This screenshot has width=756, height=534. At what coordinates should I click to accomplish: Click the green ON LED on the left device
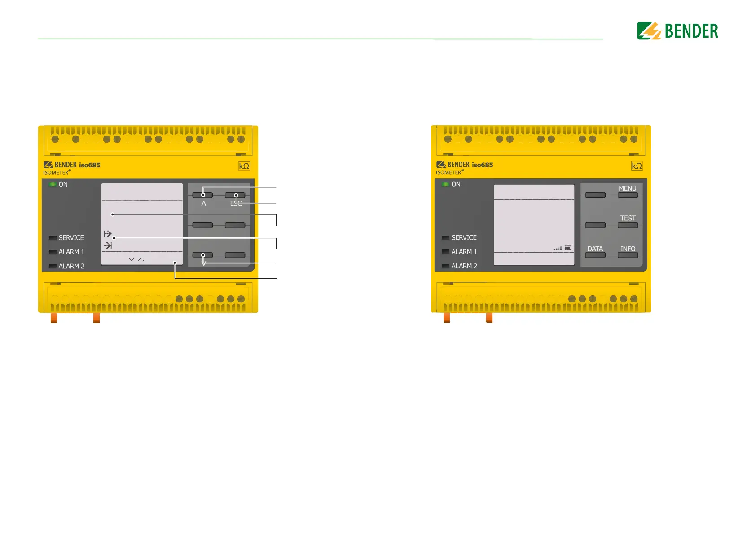point(53,184)
